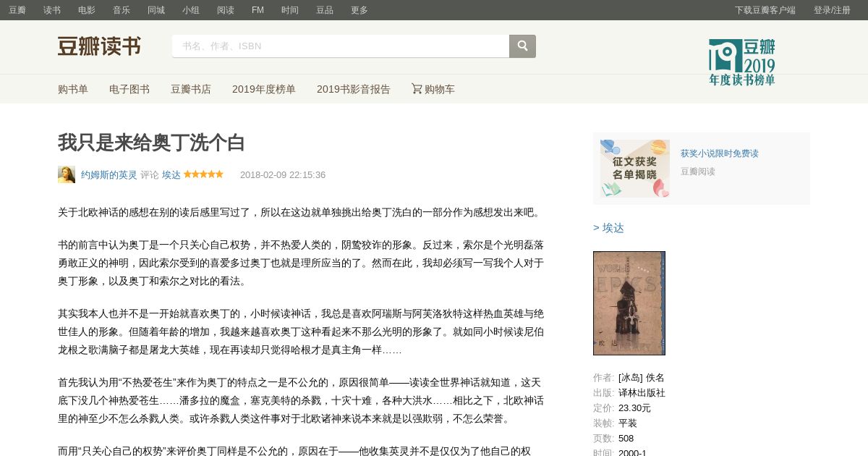
Task: Open the 购书单 tab
Action: pos(73,89)
